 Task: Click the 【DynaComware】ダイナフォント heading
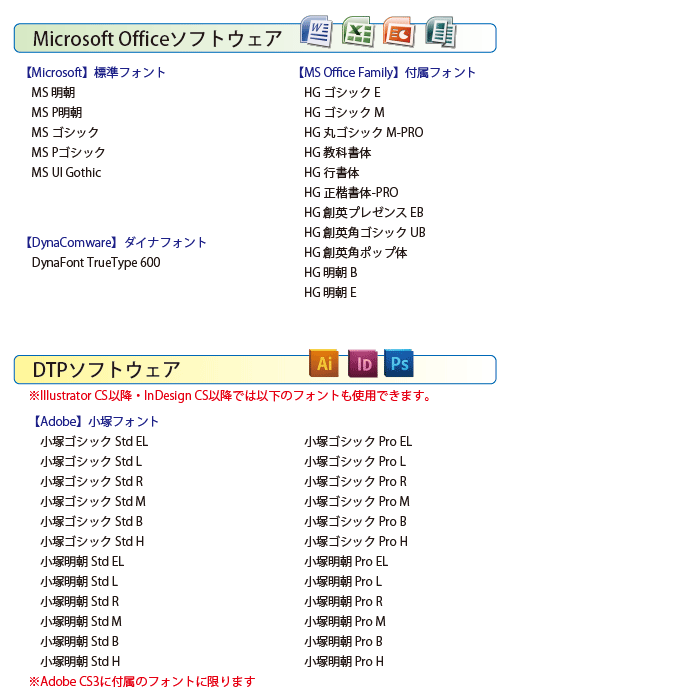pyautogui.click(x=116, y=242)
